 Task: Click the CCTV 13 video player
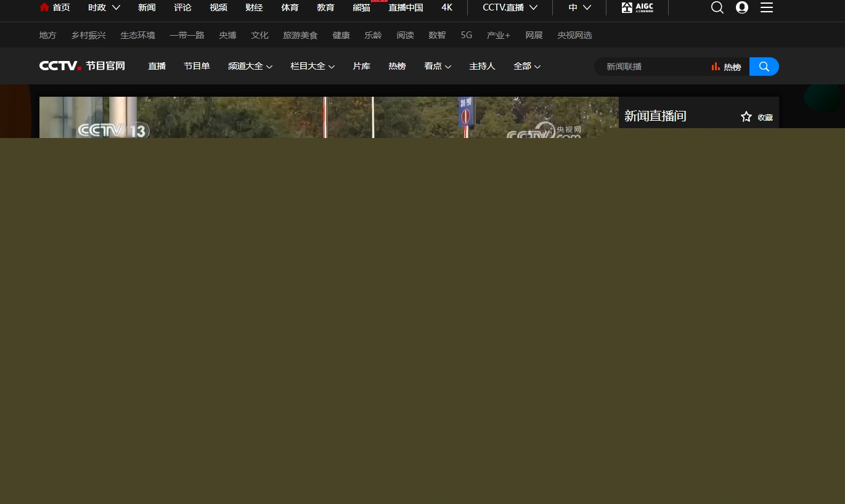point(329,118)
